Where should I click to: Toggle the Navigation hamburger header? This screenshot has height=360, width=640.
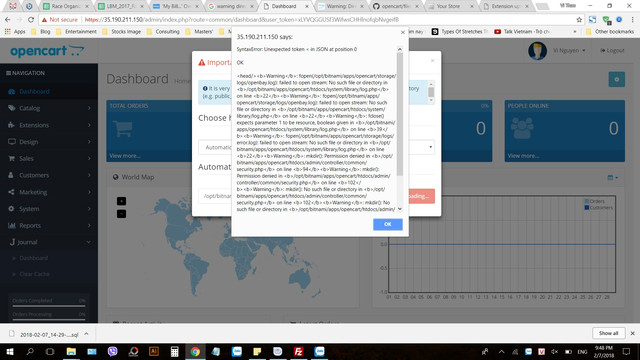[x=25, y=73]
